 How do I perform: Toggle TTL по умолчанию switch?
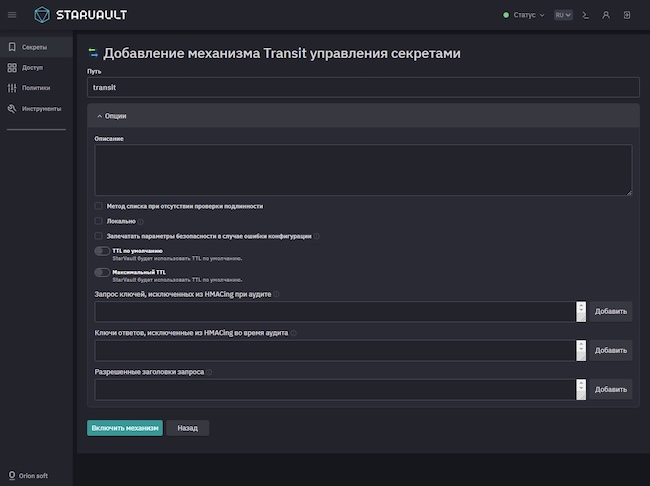102,251
